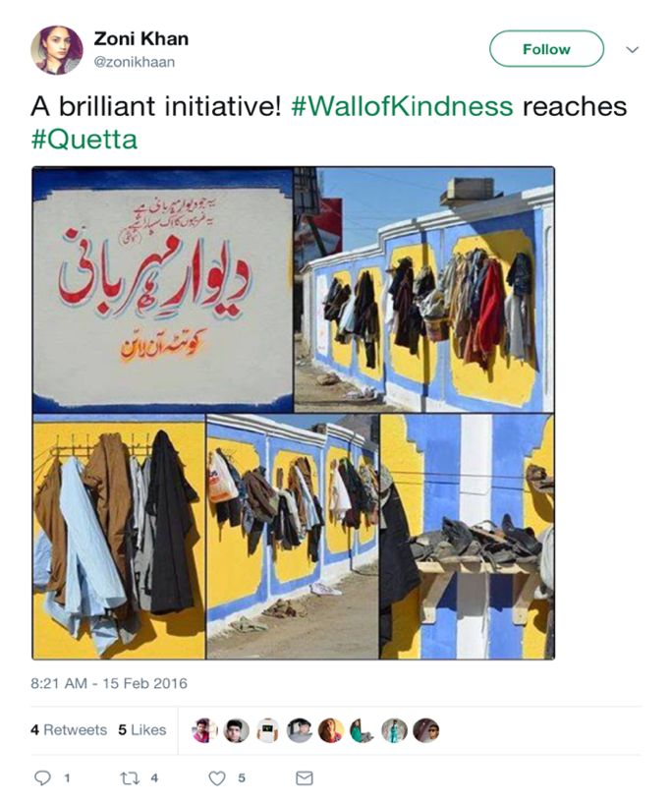
Task: Open the @zonikhaan handle link
Action: (135, 62)
